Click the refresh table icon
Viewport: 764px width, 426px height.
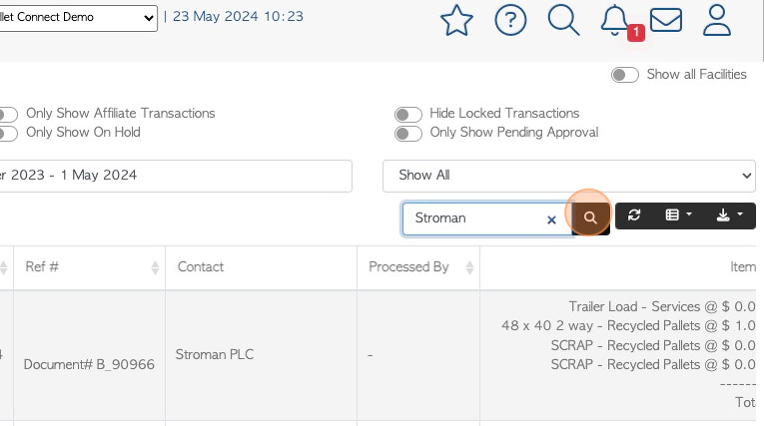point(634,215)
